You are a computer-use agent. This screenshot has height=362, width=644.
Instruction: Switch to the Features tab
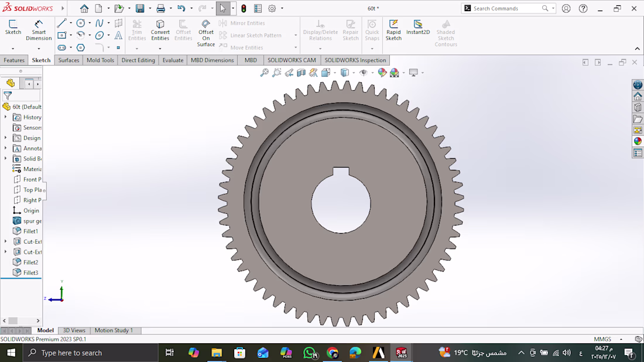[14, 60]
